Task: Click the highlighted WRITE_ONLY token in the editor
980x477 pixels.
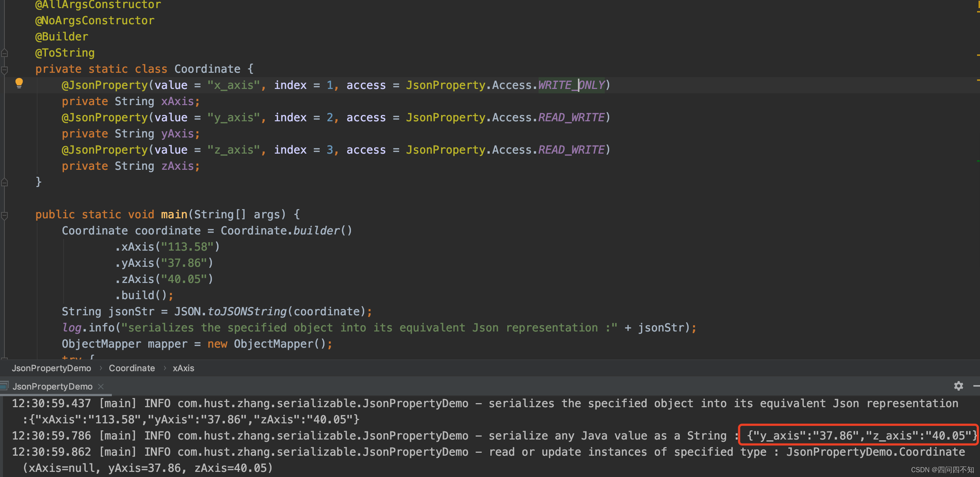Action: pyautogui.click(x=571, y=85)
